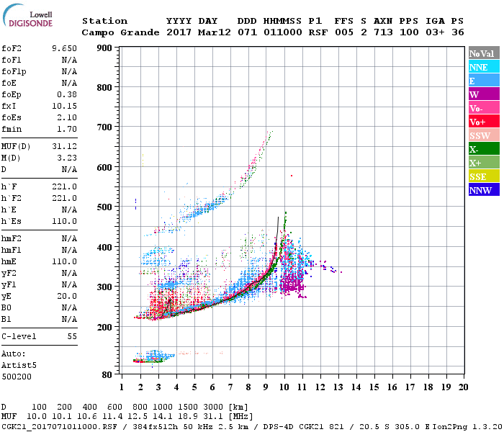Click the 500 km height axis label
This screenshot has height=432, width=504.
tap(104, 207)
